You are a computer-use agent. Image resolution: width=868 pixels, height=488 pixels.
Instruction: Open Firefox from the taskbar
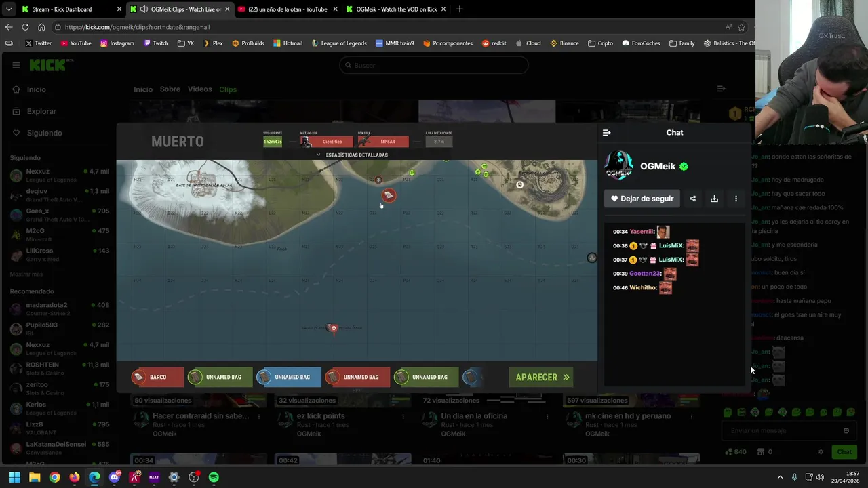(75, 477)
